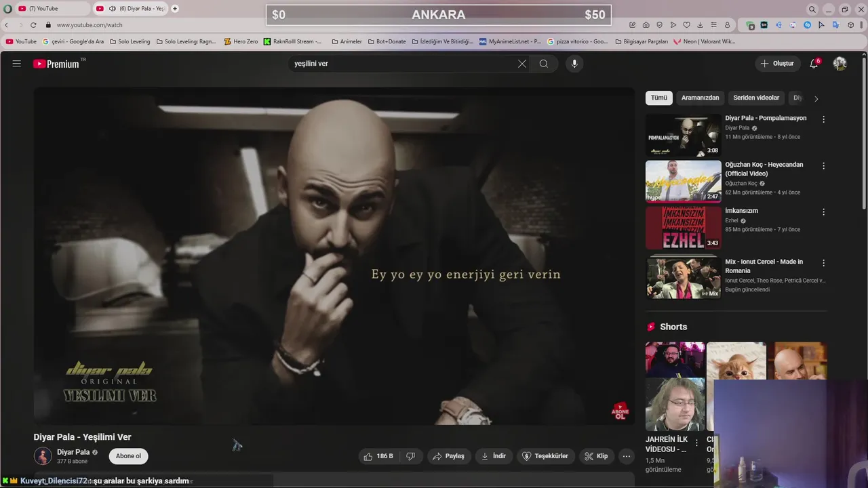Click the İndir download button

pyautogui.click(x=494, y=456)
